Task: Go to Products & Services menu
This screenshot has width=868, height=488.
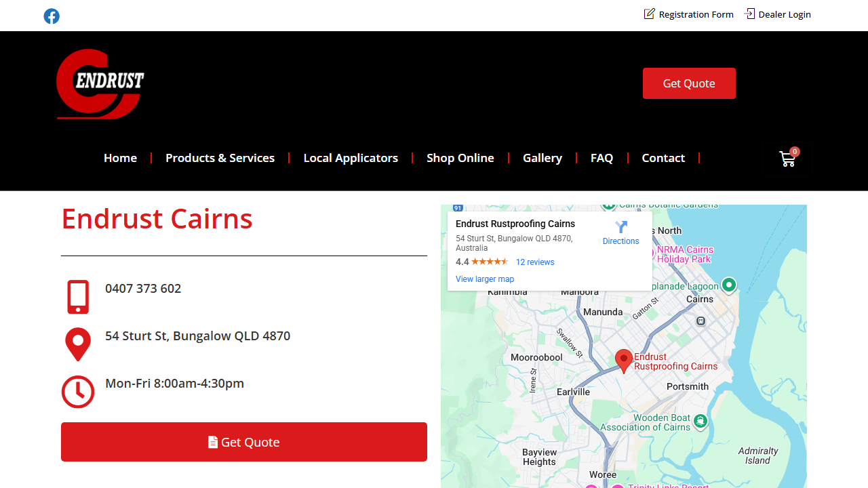Action: pyautogui.click(x=220, y=158)
